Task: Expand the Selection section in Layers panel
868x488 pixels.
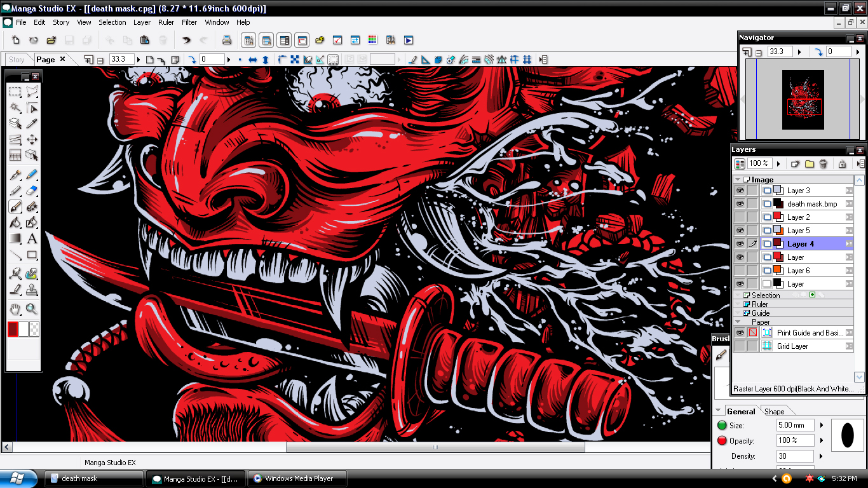Action: tap(737, 295)
